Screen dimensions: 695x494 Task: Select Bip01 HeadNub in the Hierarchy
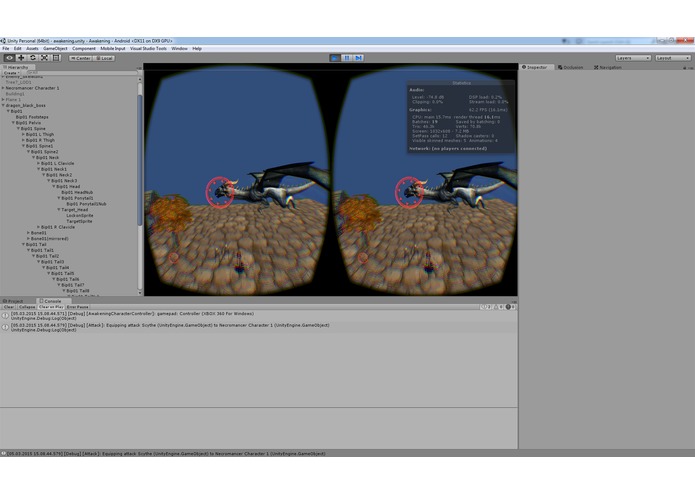pos(77,192)
